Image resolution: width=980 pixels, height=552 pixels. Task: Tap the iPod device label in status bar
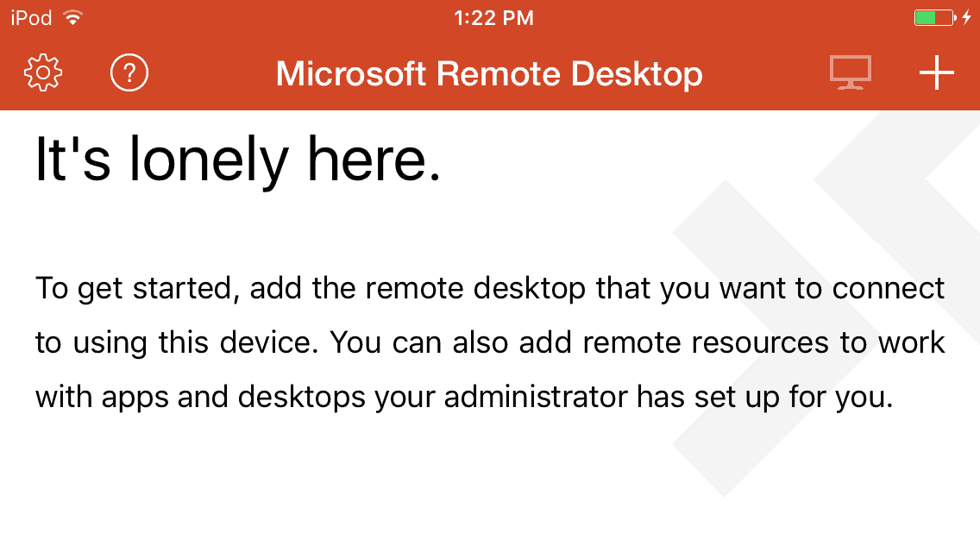tap(31, 17)
